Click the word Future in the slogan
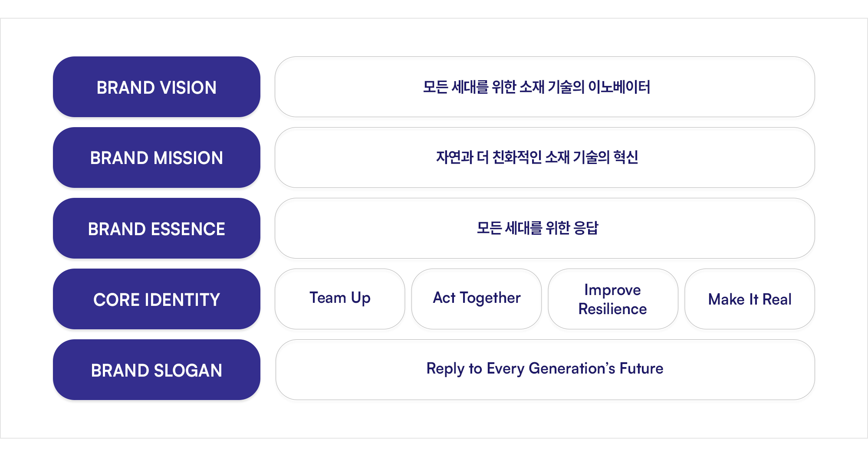Viewport: 868px width, 456px height. [x=641, y=368]
